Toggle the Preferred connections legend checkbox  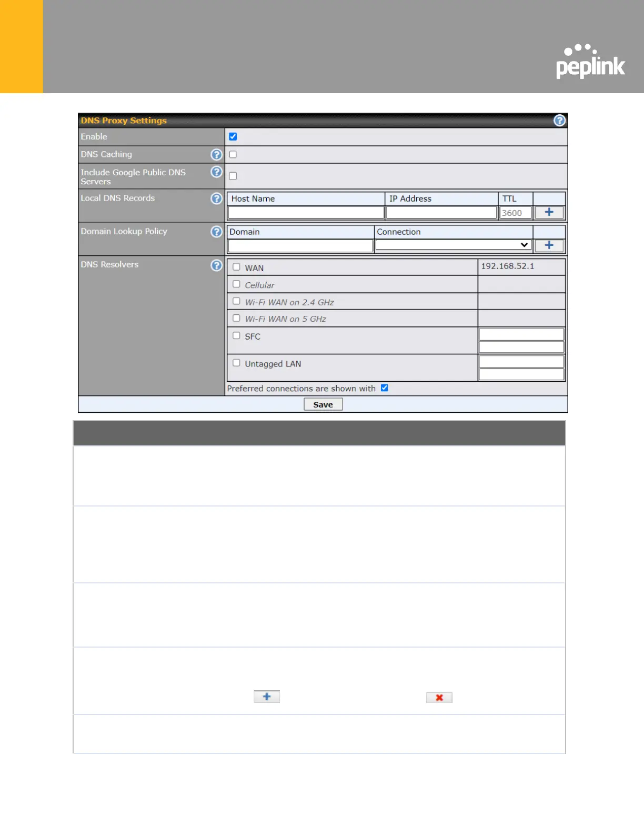point(385,388)
